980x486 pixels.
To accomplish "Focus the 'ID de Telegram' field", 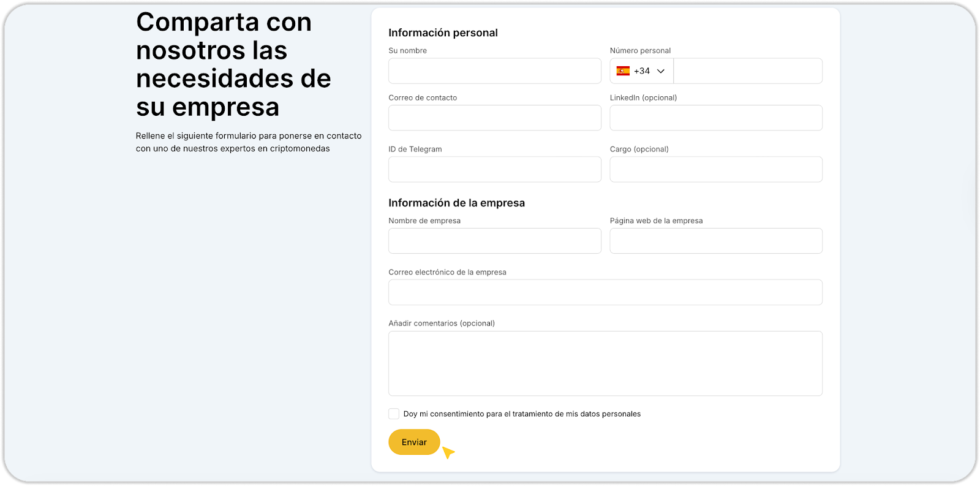I will [494, 169].
